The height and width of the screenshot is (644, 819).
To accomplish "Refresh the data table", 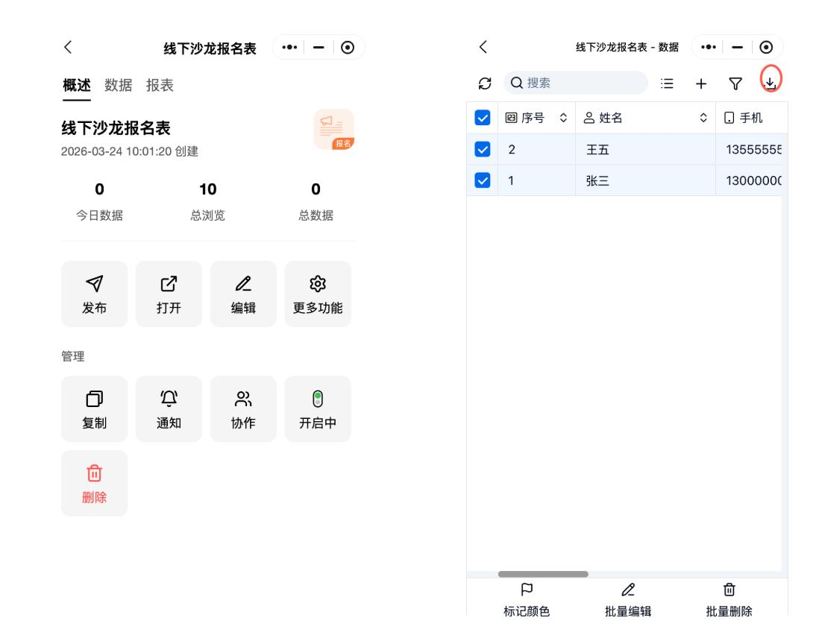I will tap(483, 83).
